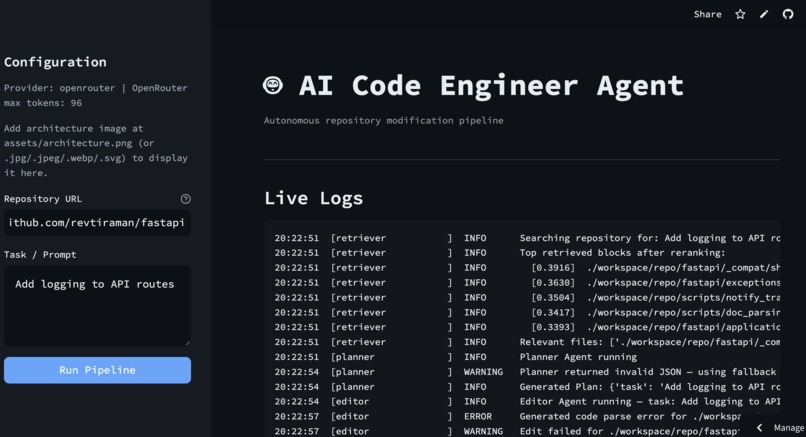Click the Run Pipeline button

point(98,370)
